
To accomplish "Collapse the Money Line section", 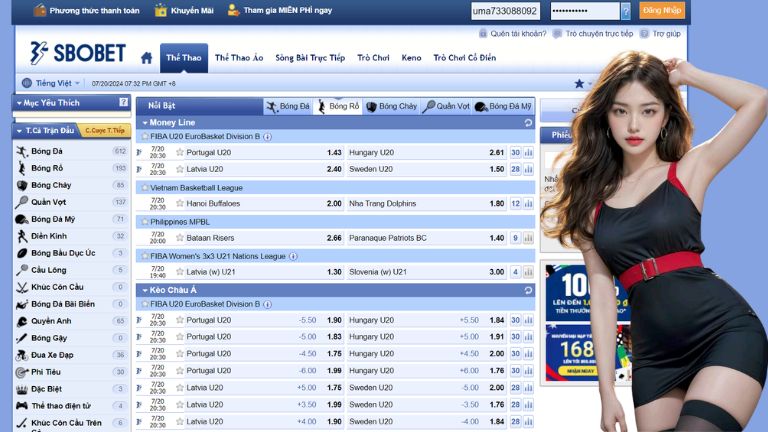I will (x=145, y=123).
